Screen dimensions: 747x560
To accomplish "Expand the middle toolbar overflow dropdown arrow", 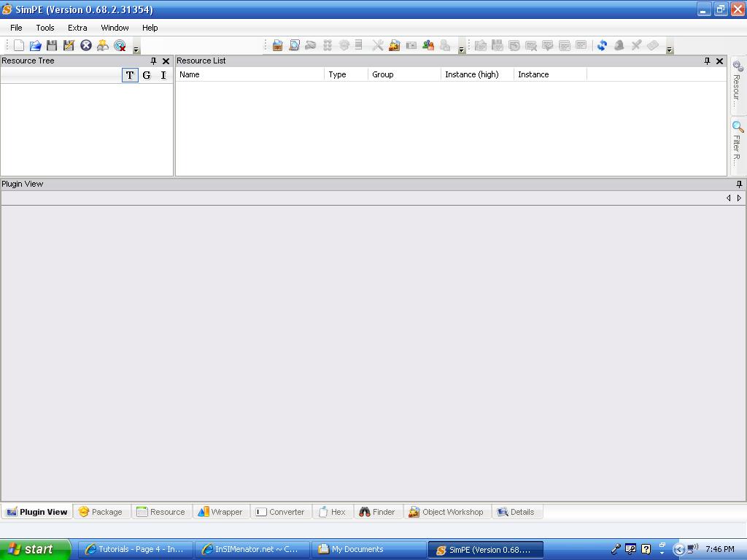I will [462, 50].
